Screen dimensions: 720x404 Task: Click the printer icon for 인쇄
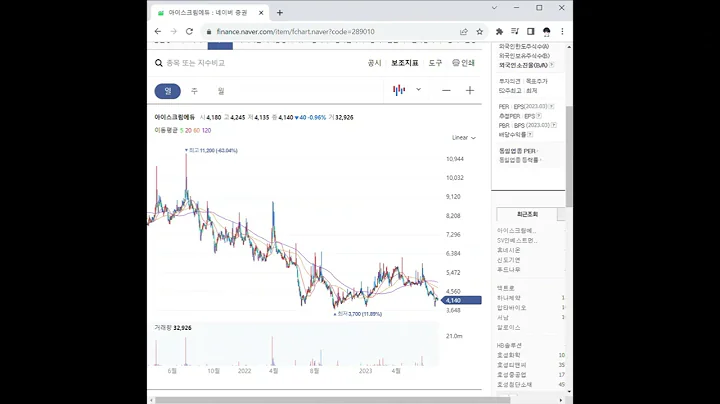(456, 62)
